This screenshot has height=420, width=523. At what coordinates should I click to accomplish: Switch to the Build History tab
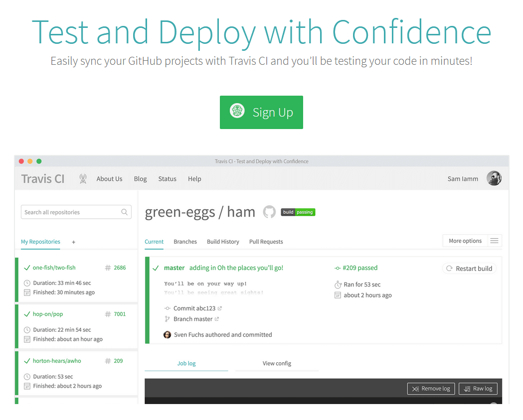pos(223,242)
